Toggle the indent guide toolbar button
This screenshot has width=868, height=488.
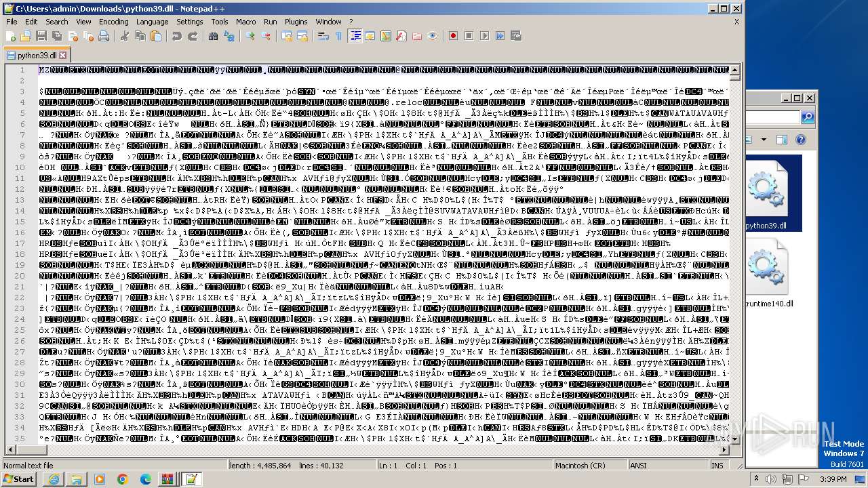pos(355,36)
